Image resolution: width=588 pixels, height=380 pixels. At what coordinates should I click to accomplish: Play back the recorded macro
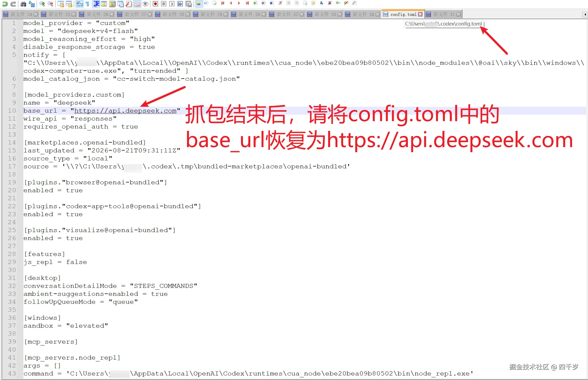(172, 4)
